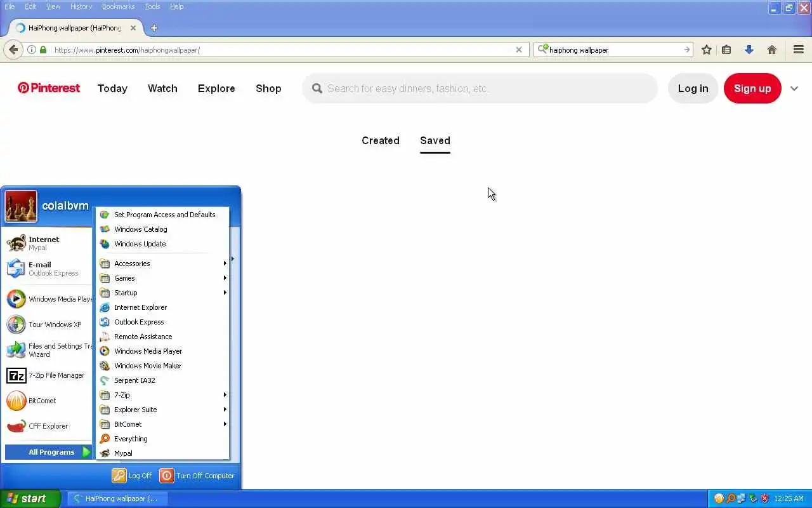812x508 pixels.
Task: Focus the Pinterest search field
Action: pos(480,88)
